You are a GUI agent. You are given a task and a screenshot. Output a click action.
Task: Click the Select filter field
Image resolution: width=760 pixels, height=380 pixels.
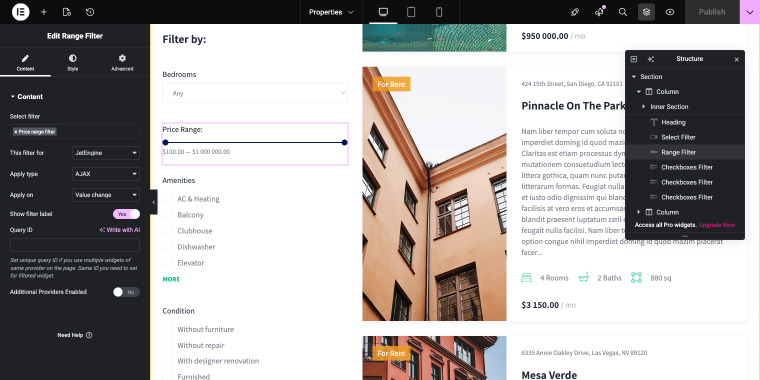click(75, 131)
